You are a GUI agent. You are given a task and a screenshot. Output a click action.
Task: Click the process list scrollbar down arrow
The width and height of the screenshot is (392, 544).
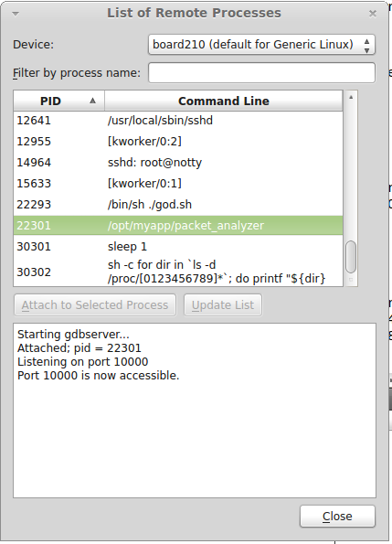coord(351,280)
